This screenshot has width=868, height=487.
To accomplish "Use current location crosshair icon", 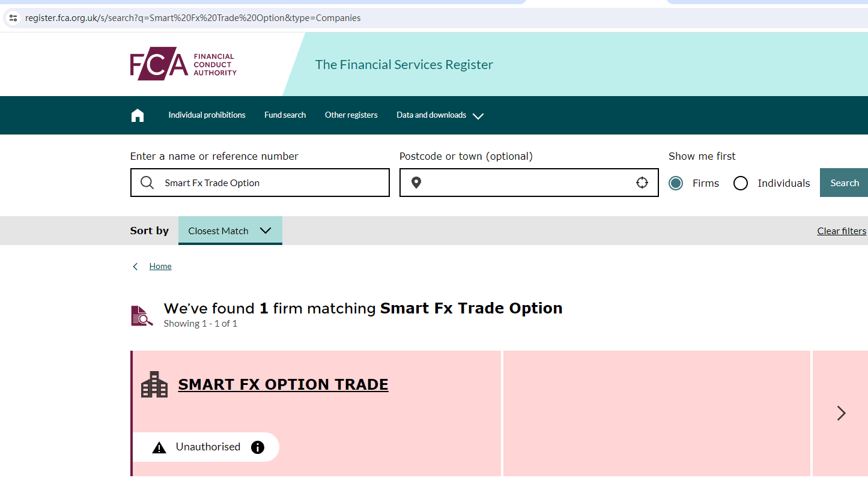I will click(642, 183).
